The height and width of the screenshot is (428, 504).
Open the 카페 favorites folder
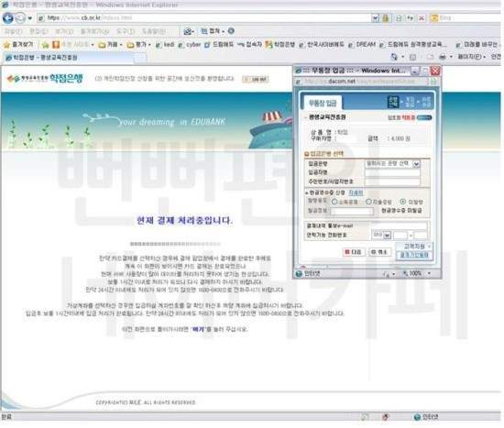click(110, 45)
